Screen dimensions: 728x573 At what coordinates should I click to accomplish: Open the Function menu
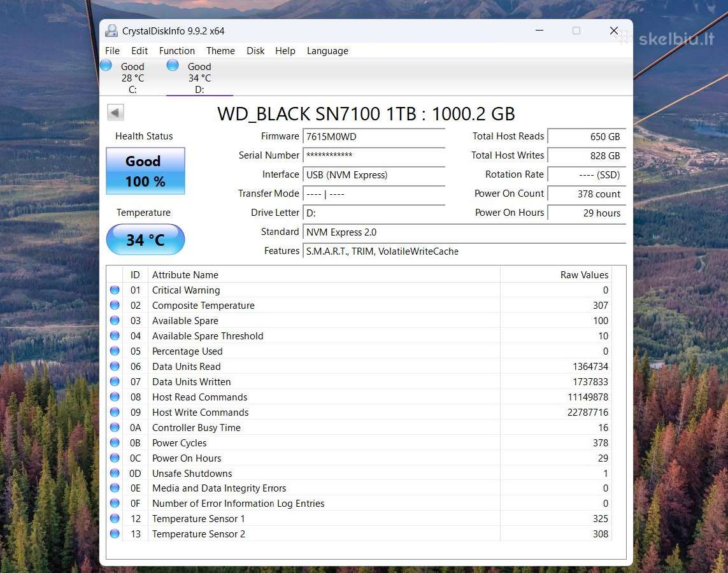tap(177, 51)
